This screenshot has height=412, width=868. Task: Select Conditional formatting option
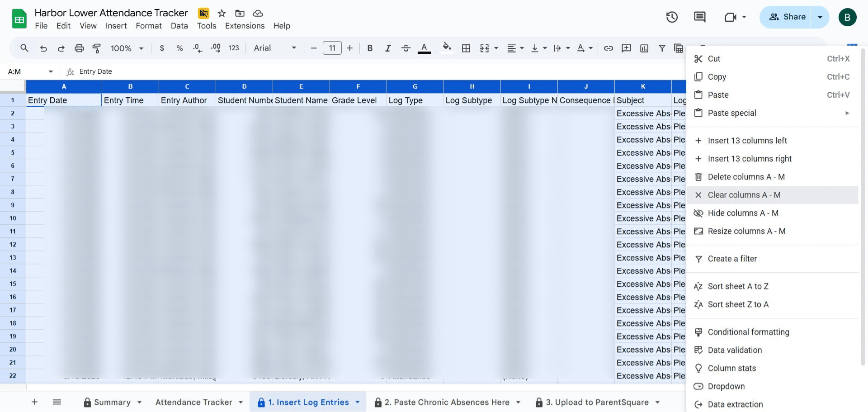click(x=772, y=332)
